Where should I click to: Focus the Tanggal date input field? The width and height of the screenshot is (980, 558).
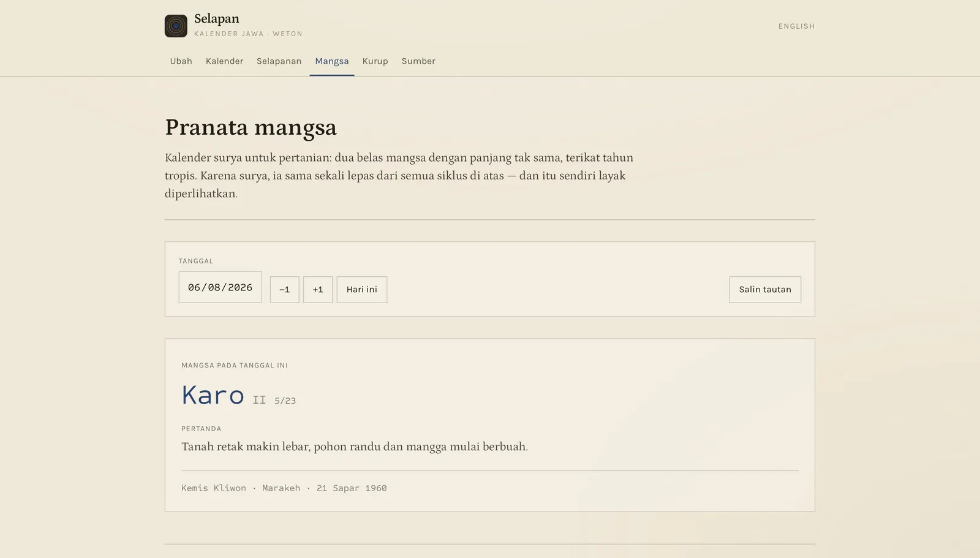coord(220,287)
